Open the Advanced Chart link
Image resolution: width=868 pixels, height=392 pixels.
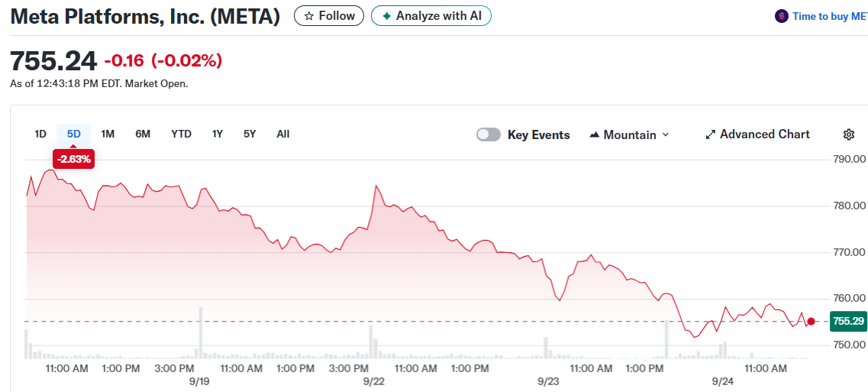[757, 134]
